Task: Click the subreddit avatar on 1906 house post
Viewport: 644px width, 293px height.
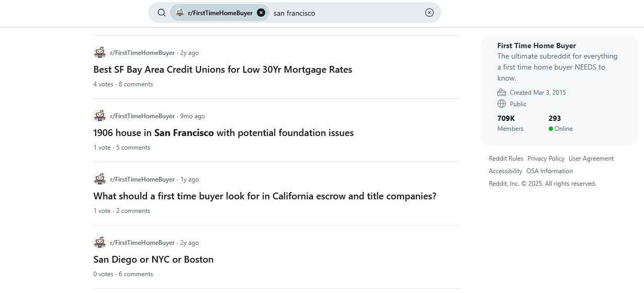Action: coord(100,116)
